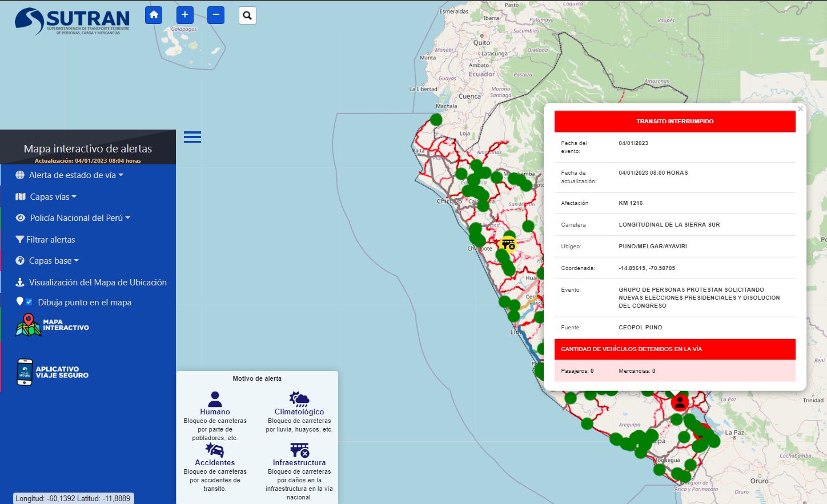Expand Capas vías dropdown
Viewport: 827px width, 504px height.
[x=53, y=197]
